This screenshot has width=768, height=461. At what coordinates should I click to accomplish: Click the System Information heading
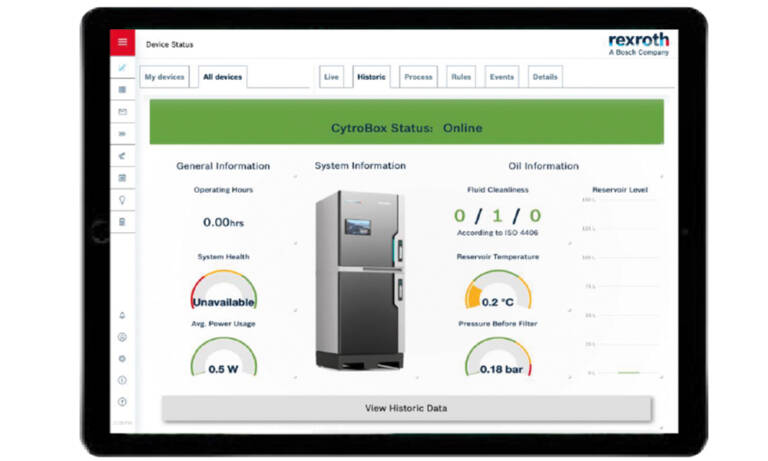click(360, 166)
